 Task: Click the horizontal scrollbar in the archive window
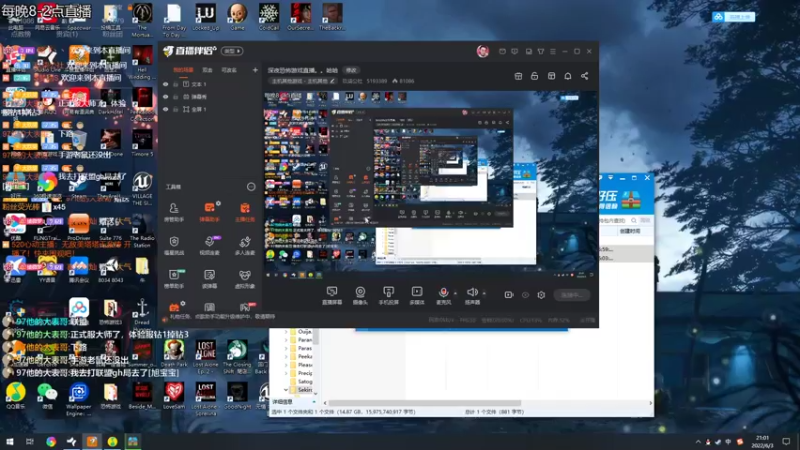[x=424, y=403]
